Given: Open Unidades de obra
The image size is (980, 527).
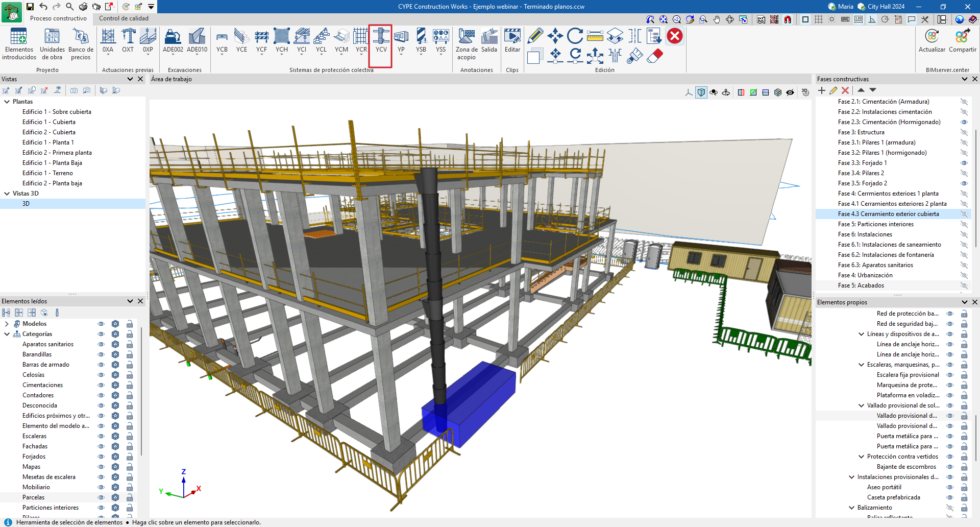Looking at the screenshot, I should [x=52, y=44].
